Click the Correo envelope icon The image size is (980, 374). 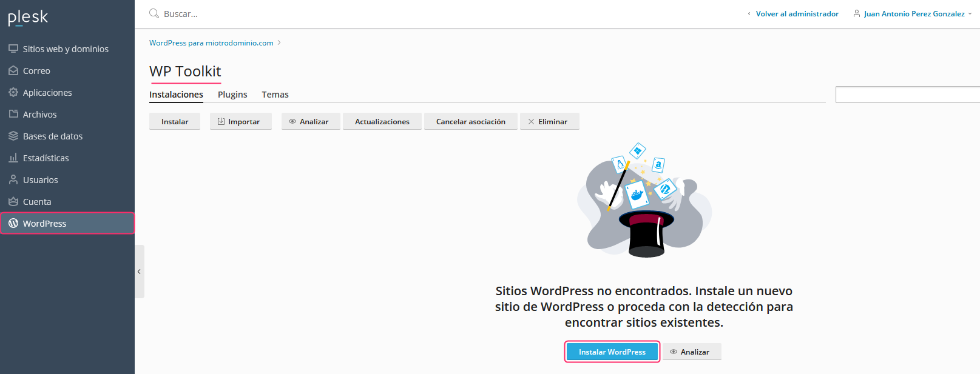(x=13, y=70)
